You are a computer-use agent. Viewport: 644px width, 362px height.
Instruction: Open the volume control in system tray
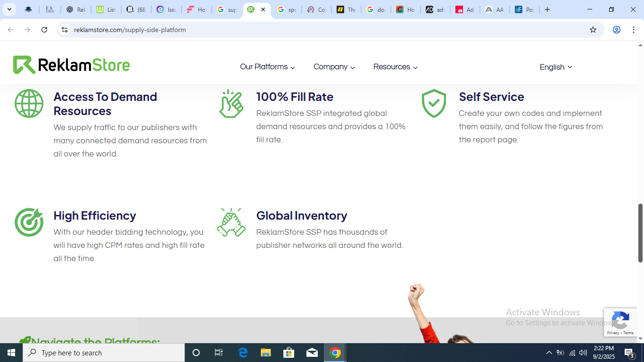583,353
